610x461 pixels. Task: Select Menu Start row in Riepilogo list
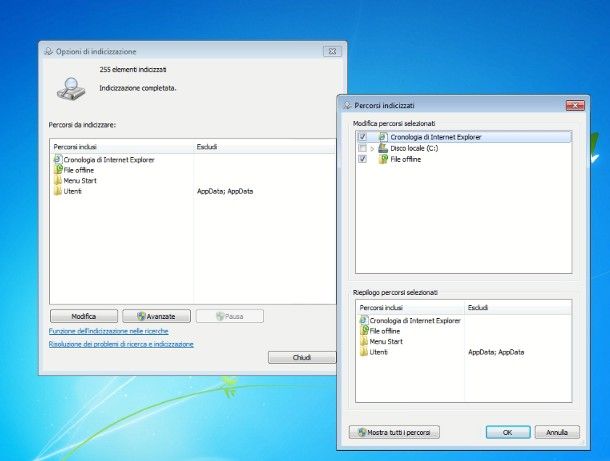[386, 342]
